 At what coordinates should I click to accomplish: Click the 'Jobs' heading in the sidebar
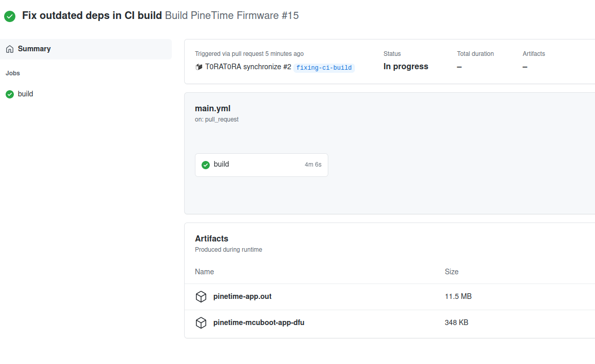coord(13,73)
